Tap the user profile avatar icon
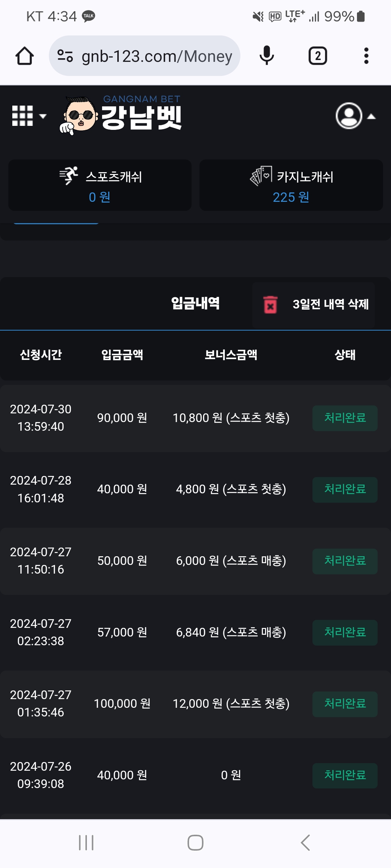 pos(349,116)
